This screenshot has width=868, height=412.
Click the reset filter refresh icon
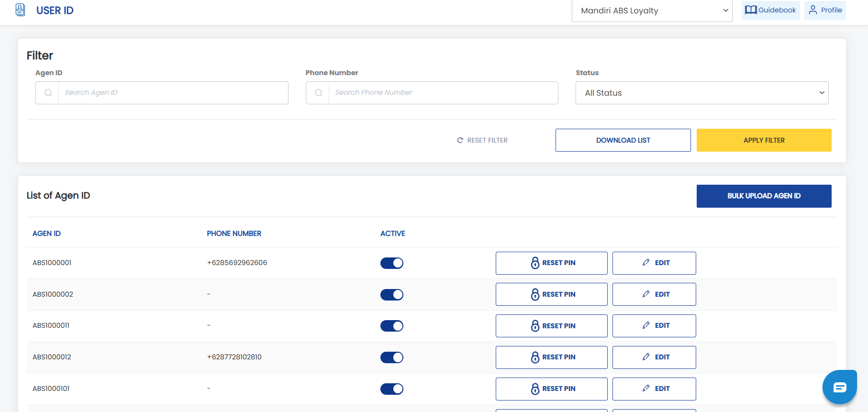tap(460, 140)
